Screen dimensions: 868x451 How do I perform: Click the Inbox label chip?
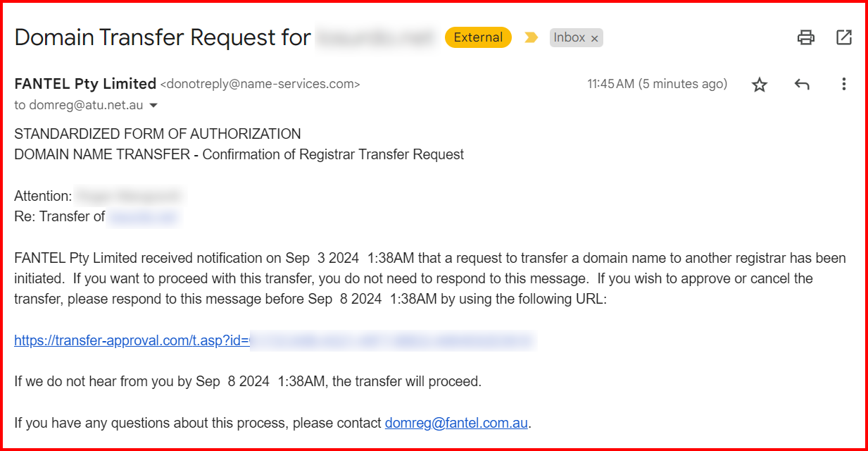570,38
